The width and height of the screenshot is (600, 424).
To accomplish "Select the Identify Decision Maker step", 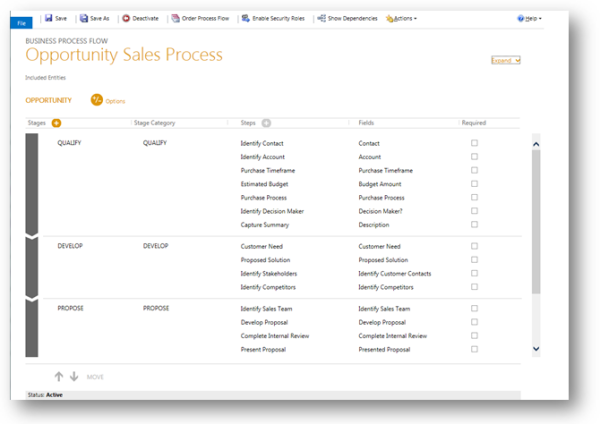I will 272,211.
